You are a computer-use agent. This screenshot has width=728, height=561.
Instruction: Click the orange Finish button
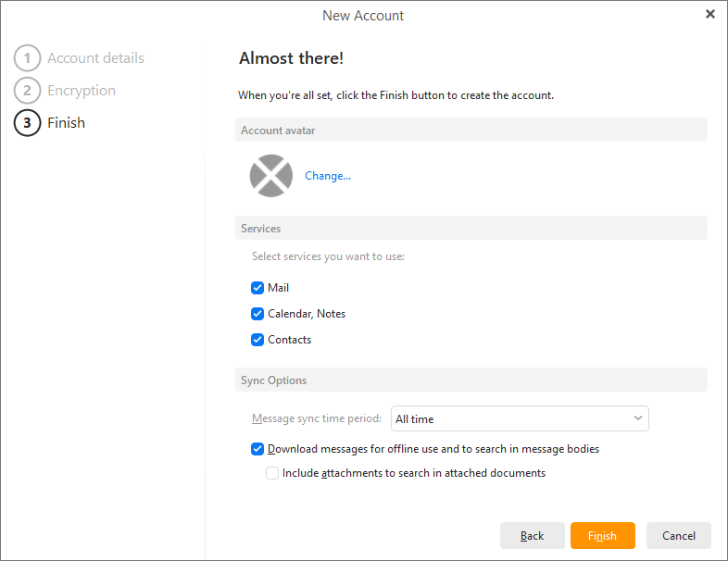(x=602, y=536)
